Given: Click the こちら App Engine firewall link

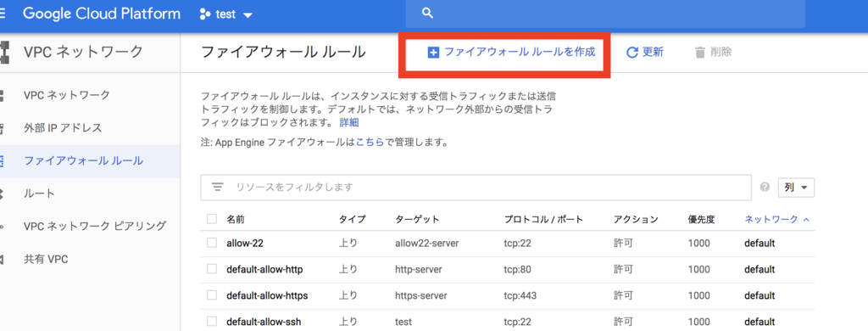Looking at the screenshot, I should 370,143.
